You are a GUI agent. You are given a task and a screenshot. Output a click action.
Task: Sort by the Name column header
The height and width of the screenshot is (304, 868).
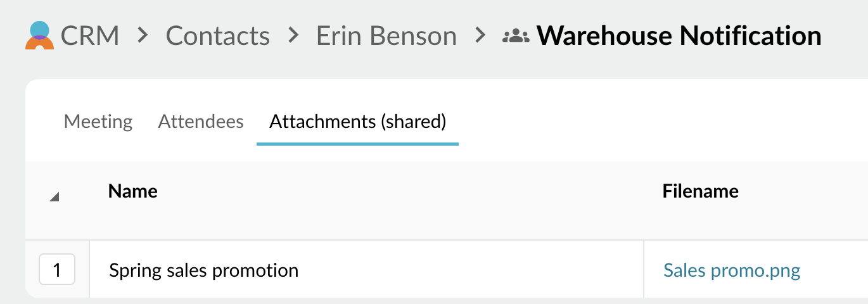coord(133,191)
